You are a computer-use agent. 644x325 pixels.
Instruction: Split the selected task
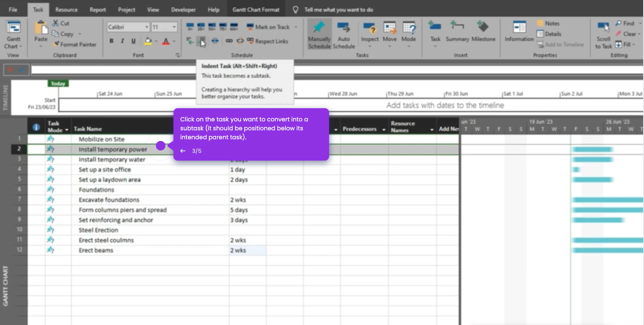(x=215, y=41)
